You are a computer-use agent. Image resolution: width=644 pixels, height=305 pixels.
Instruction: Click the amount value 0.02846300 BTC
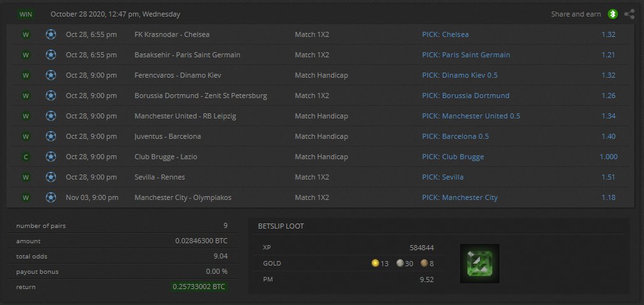point(201,241)
